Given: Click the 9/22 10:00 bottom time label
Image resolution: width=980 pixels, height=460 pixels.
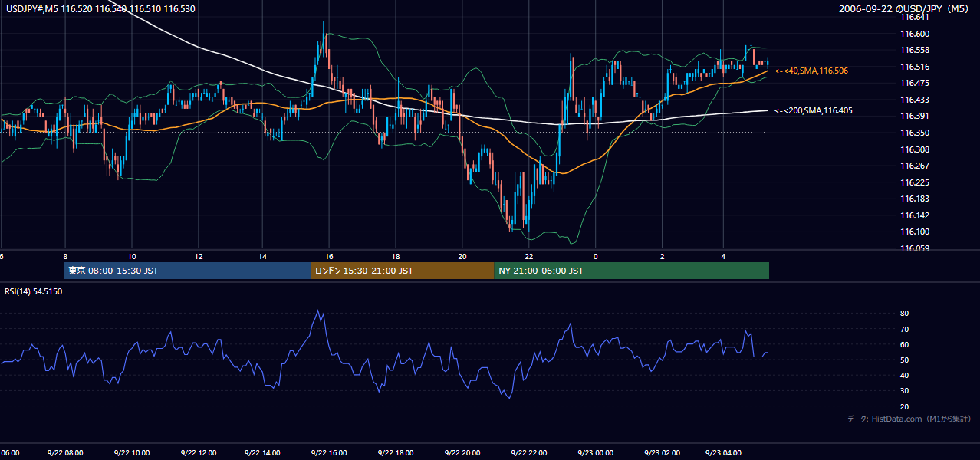Looking at the screenshot, I should pyautogui.click(x=131, y=453).
